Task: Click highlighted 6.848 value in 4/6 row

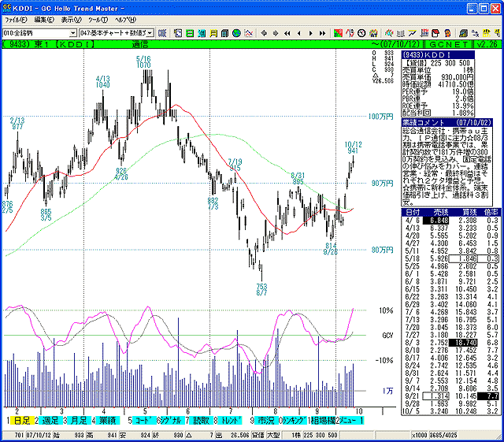Action: click(x=435, y=221)
